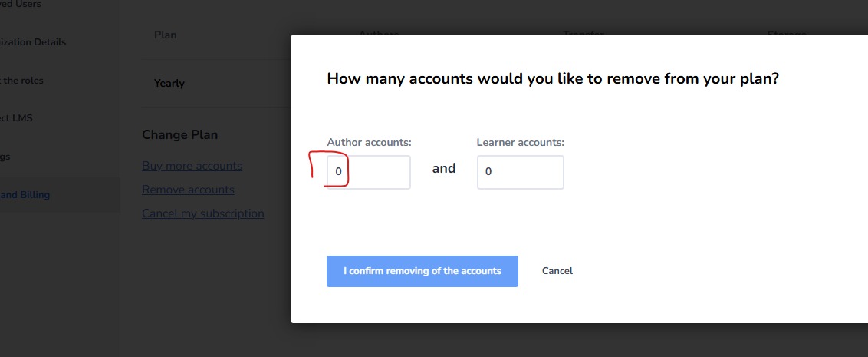This screenshot has height=357, width=868.
Task: Click the Change Plan heading
Action: point(180,134)
